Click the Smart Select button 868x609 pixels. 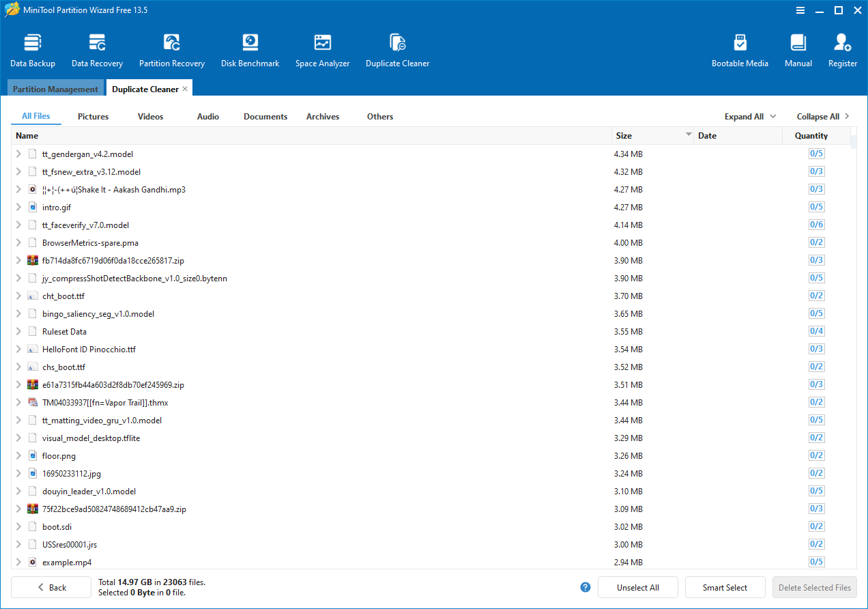click(725, 587)
